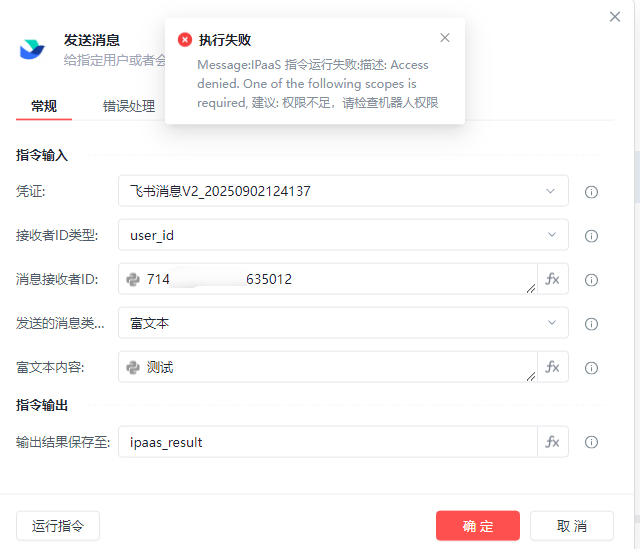Image resolution: width=640 pixels, height=549 pixels.
Task: Click the 富文本内容: field label
Action: pyautogui.click(x=50, y=367)
